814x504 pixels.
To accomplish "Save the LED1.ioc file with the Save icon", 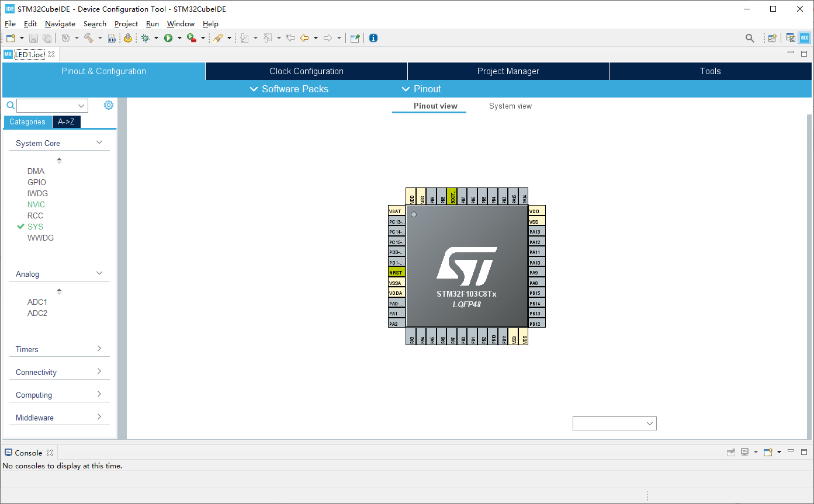I will click(33, 38).
